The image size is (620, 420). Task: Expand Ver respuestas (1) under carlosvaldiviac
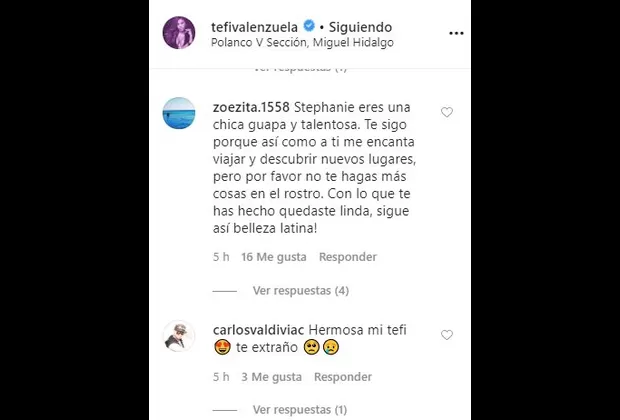pos(300,409)
